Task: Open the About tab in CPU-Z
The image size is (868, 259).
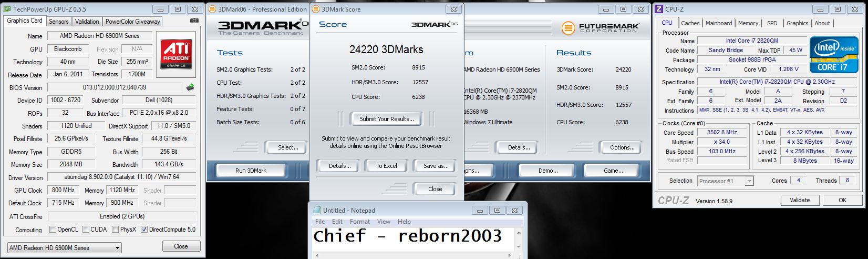Action: (x=822, y=23)
